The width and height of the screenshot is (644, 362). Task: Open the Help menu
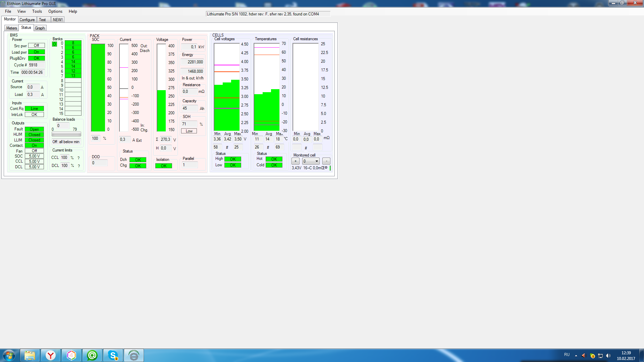(x=73, y=11)
